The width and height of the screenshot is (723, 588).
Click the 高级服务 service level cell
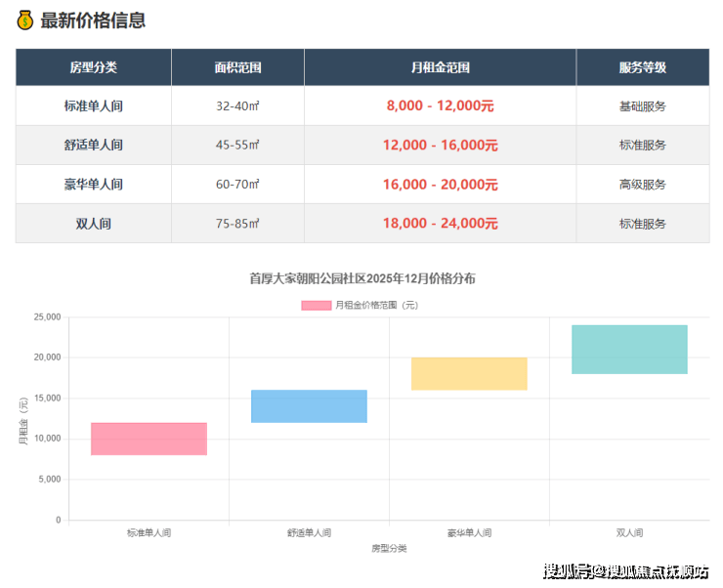(x=642, y=184)
